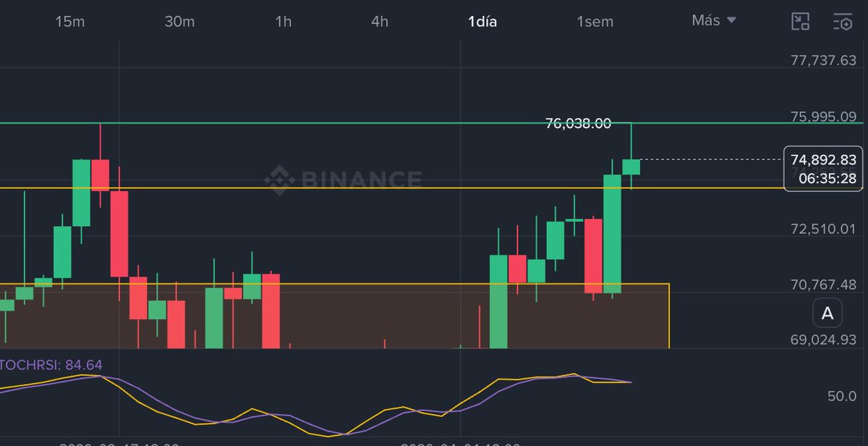Click the price axis value 72,510.01
The width and height of the screenshot is (868, 446).
823,229
